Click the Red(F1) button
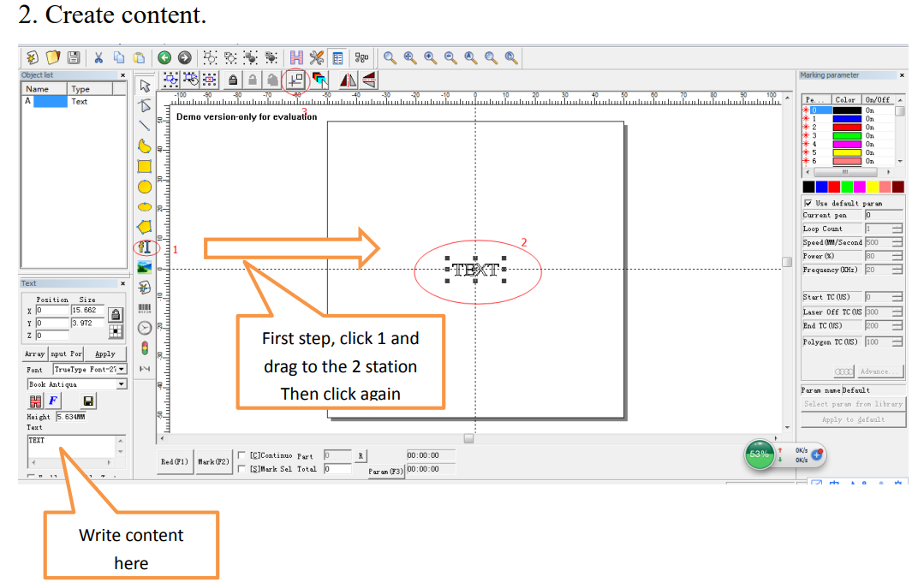This screenshot has height=588, width=918. [x=175, y=462]
